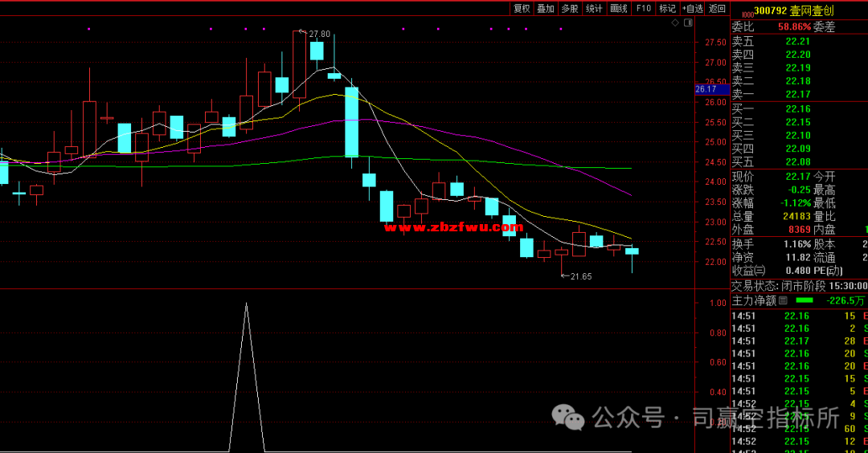Open F10 company information
Viewport: 868px width, 453px height.
coord(643,8)
